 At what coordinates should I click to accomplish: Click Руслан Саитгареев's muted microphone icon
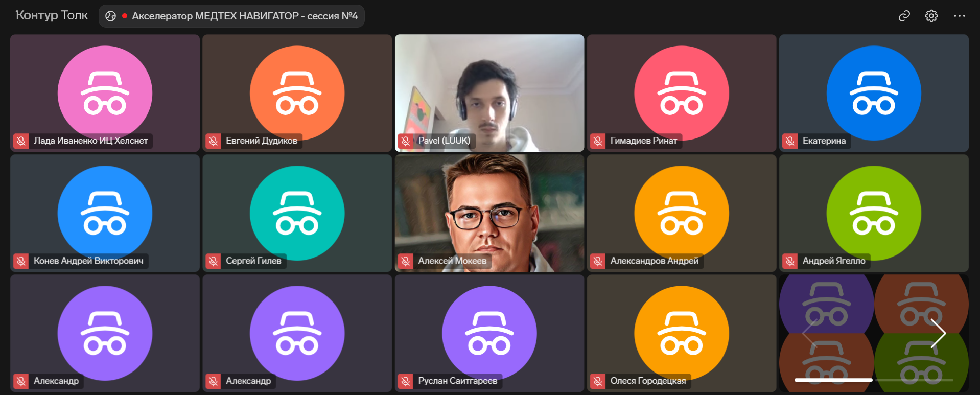(406, 381)
